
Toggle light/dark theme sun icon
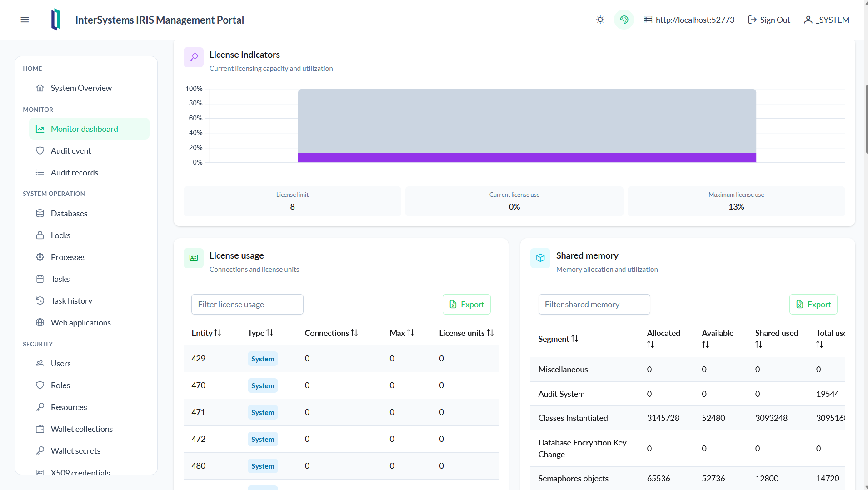click(x=600, y=20)
